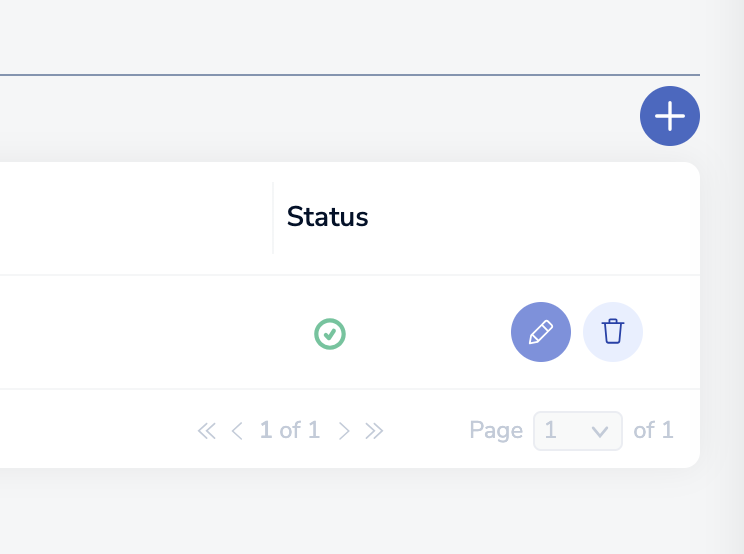744x554 pixels.
Task: Jump to last page with double-right chevrons
Action: click(x=374, y=431)
